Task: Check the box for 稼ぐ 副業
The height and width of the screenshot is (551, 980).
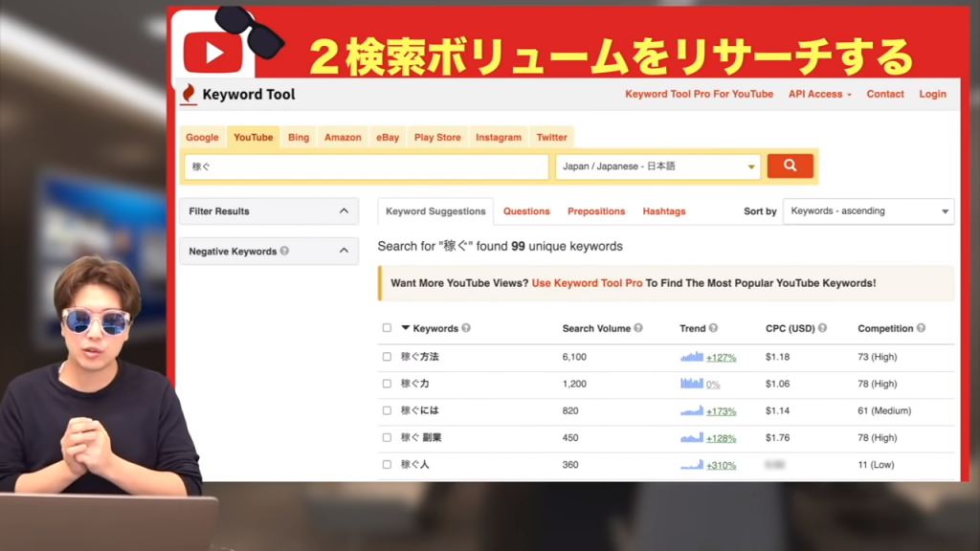Action: pyautogui.click(x=387, y=437)
